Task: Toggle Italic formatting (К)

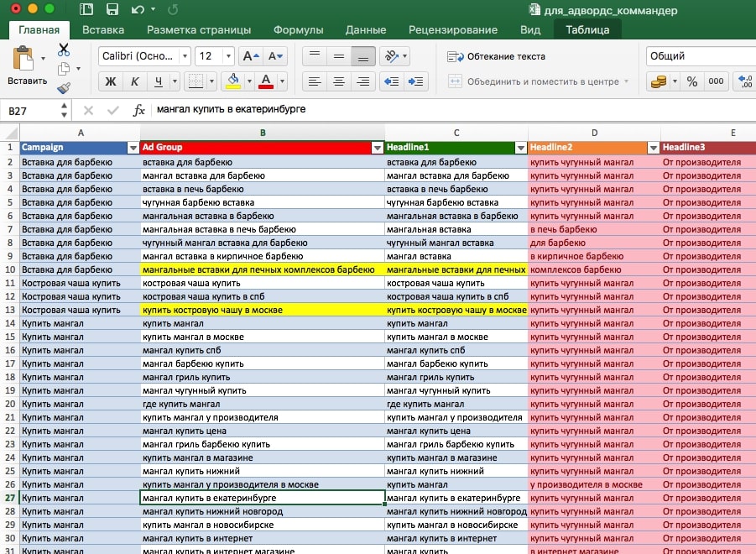Action: (x=133, y=81)
